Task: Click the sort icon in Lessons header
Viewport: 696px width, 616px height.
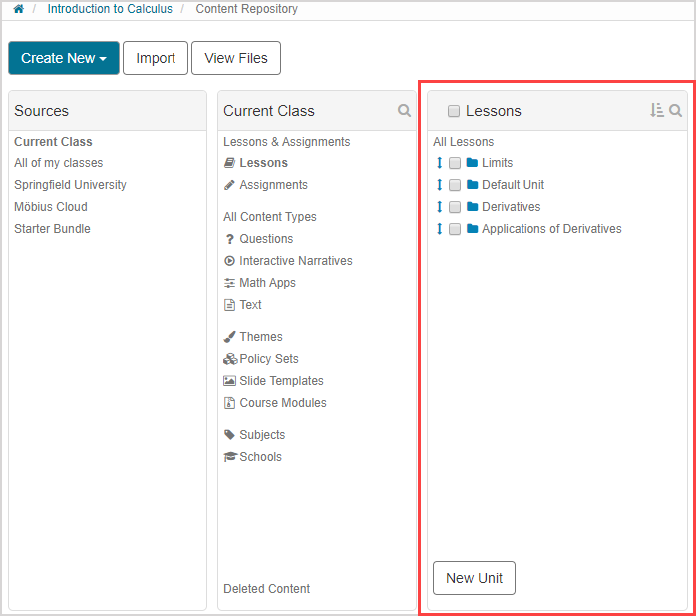Action: tap(656, 111)
